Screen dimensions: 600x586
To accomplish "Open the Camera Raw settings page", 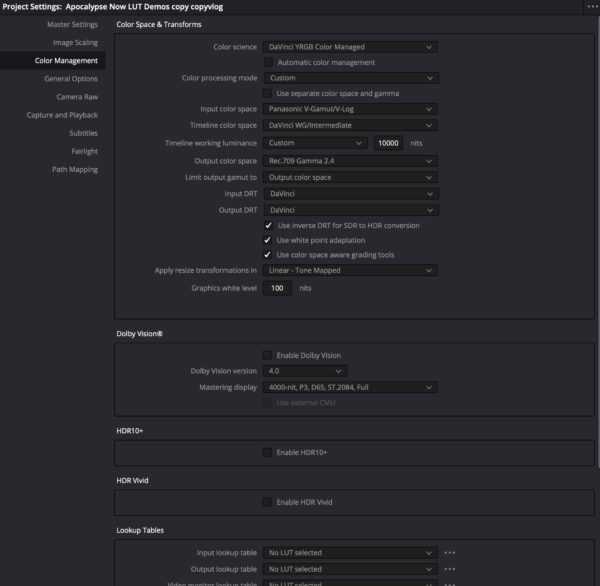I will (x=76, y=97).
